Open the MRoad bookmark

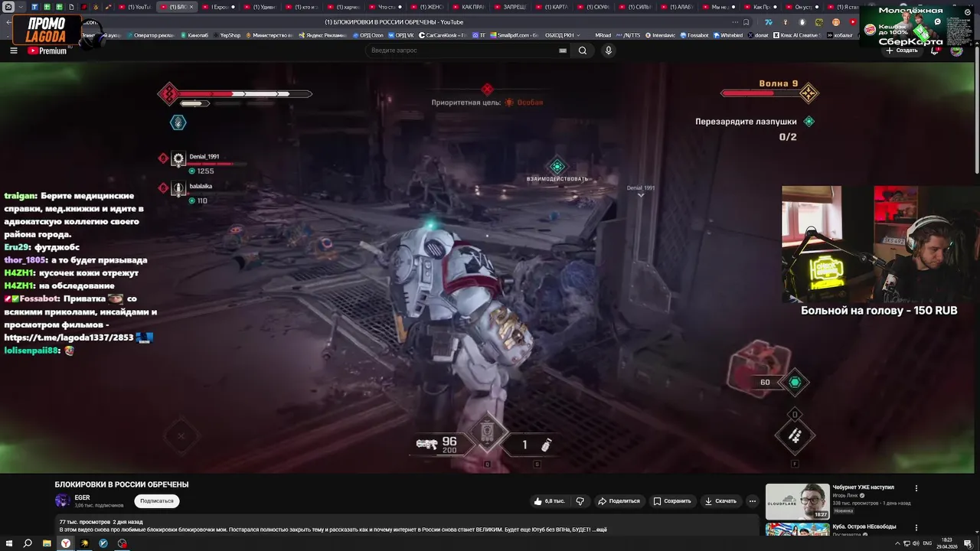(603, 35)
